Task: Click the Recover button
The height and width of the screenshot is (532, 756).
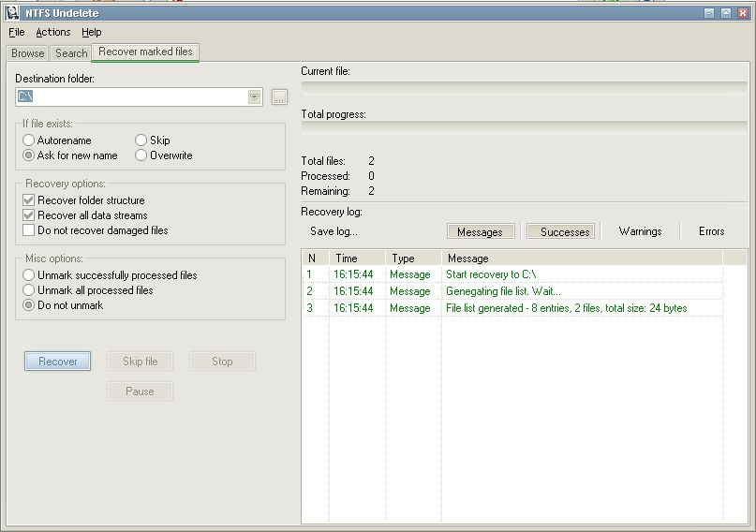Action: [57, 362]
